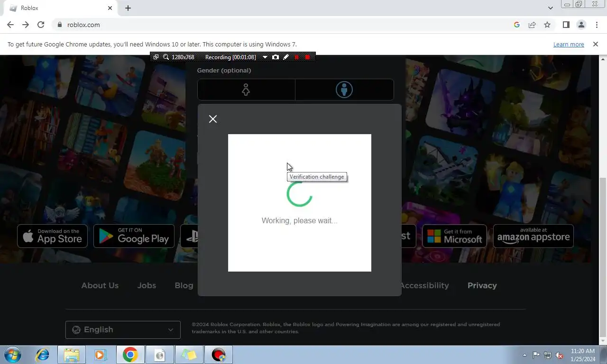The height and width of the screenshot is (364, 607).
Task: Click the Google icon in address bar
Action: [x=517, y=25]
